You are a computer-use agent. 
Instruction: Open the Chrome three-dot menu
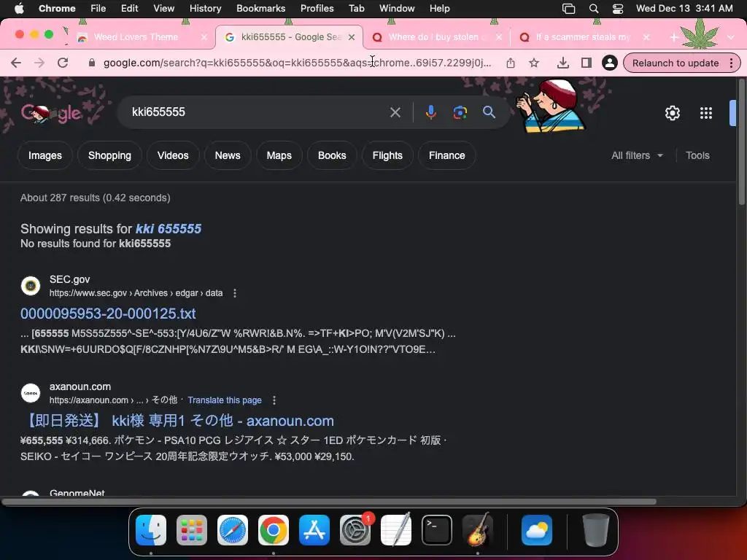tap(731, 63)
